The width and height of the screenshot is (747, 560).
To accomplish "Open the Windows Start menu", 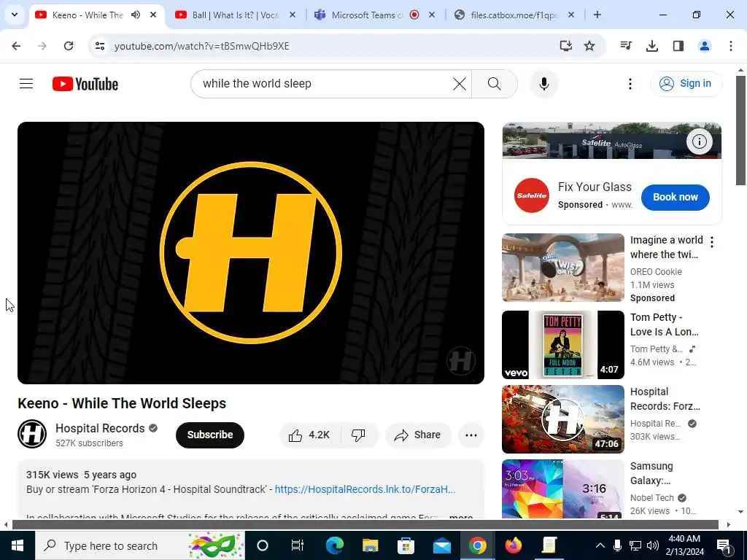I will [18, 545].
